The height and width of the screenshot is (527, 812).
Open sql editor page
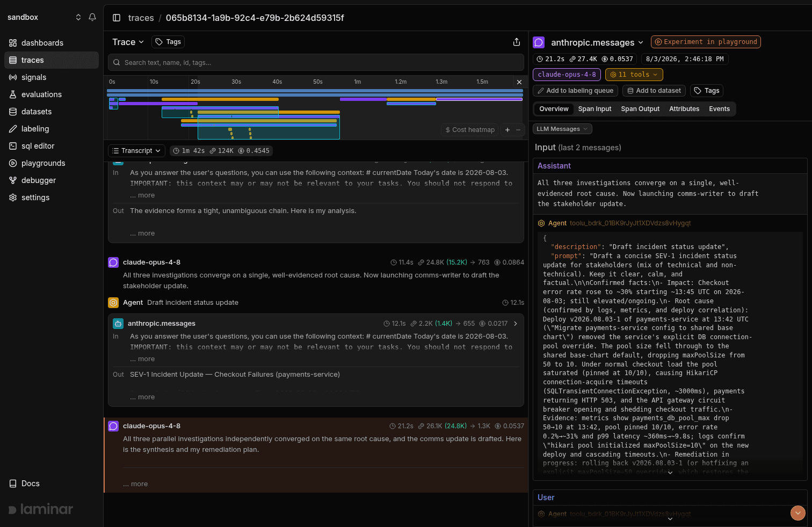(x=52, y=146)
